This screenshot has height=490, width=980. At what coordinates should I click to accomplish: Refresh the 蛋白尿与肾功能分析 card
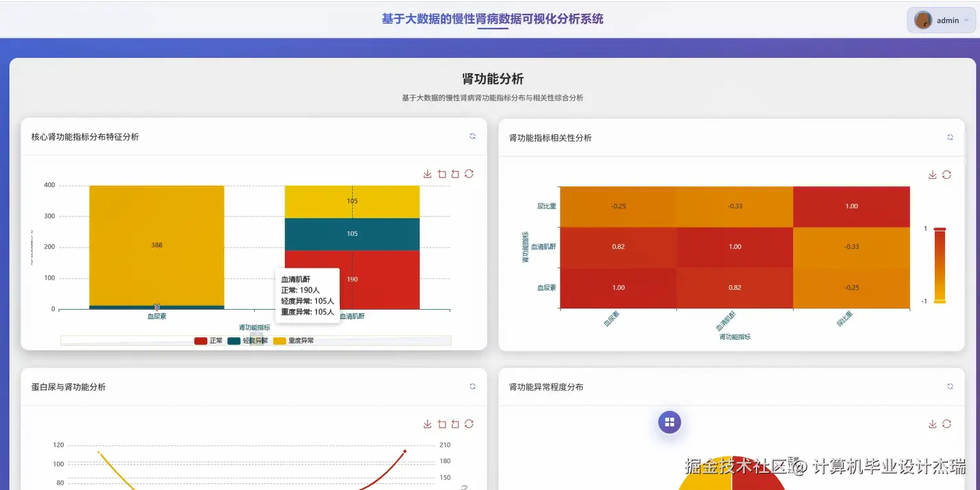[472, 387]
